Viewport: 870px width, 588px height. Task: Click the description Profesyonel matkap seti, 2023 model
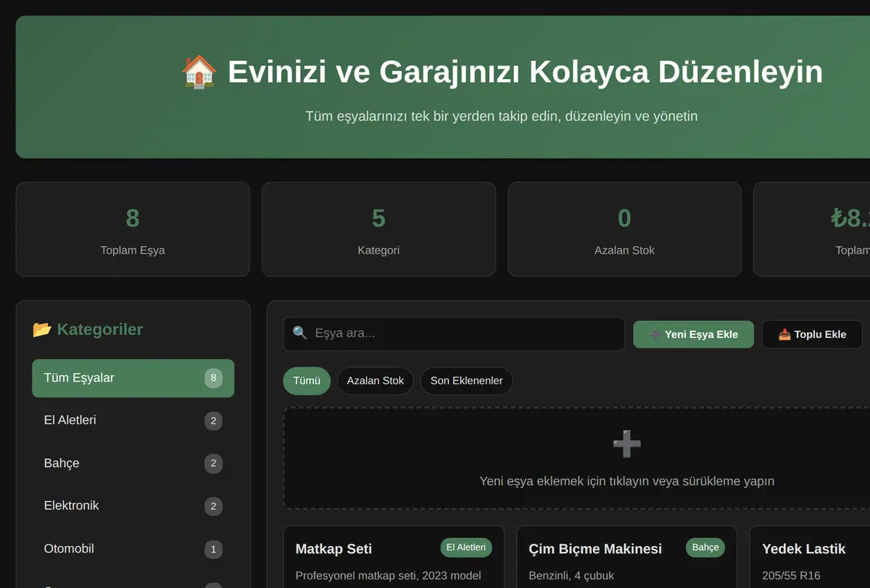pos(389,576)
